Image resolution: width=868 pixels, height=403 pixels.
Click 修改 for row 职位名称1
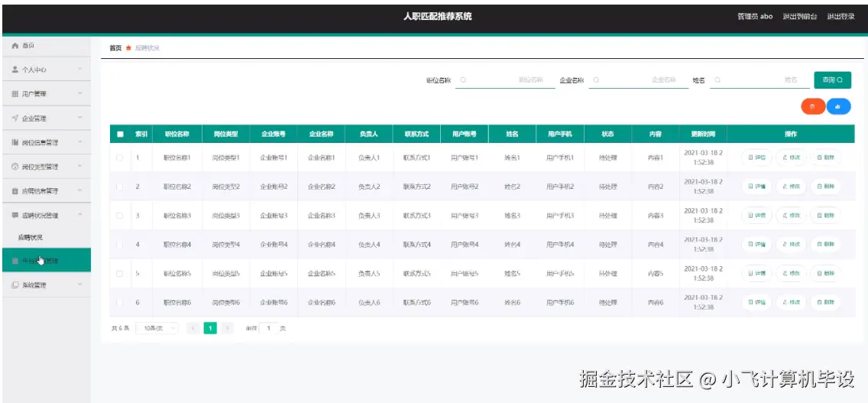coord(791,158)
